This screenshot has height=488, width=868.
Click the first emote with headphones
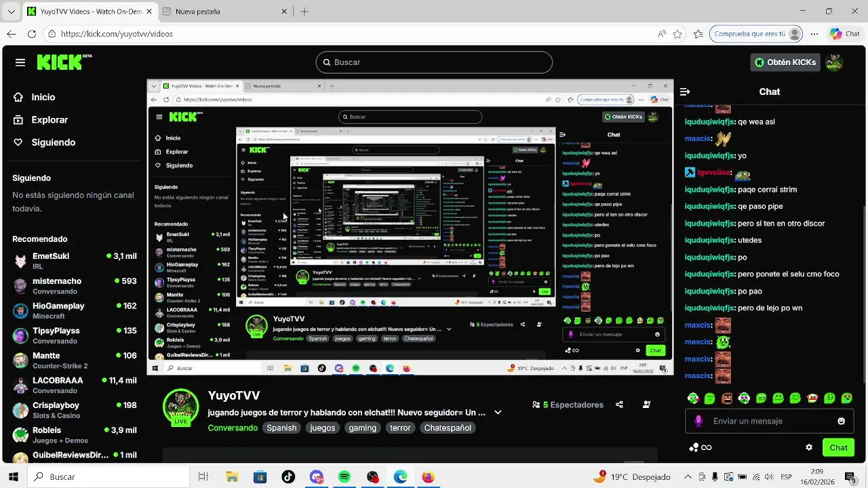pyautogui.click(x=693, y=398)
